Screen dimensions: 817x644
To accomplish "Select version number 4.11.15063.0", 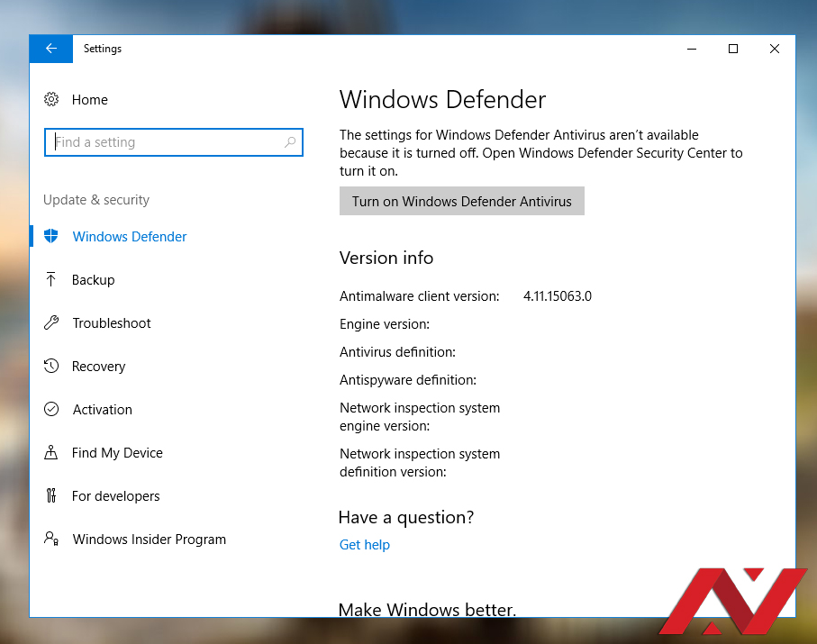I will [558, 296].
